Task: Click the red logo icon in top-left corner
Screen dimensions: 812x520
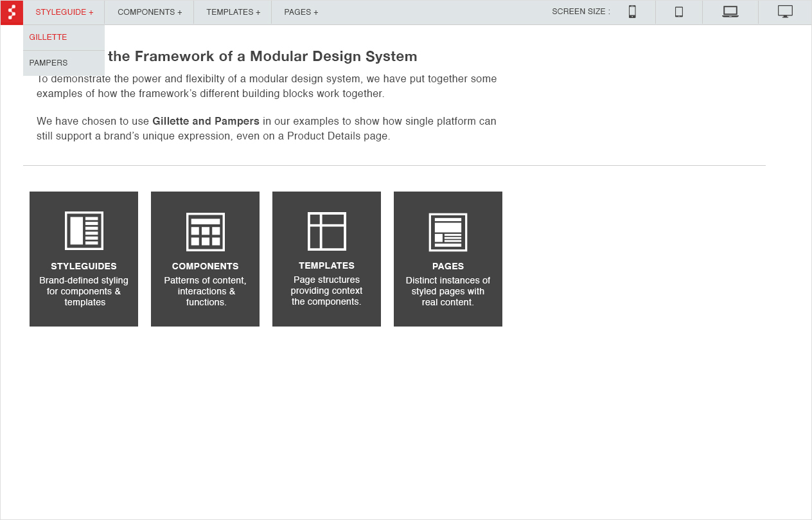Action: [x=12, y=12]
